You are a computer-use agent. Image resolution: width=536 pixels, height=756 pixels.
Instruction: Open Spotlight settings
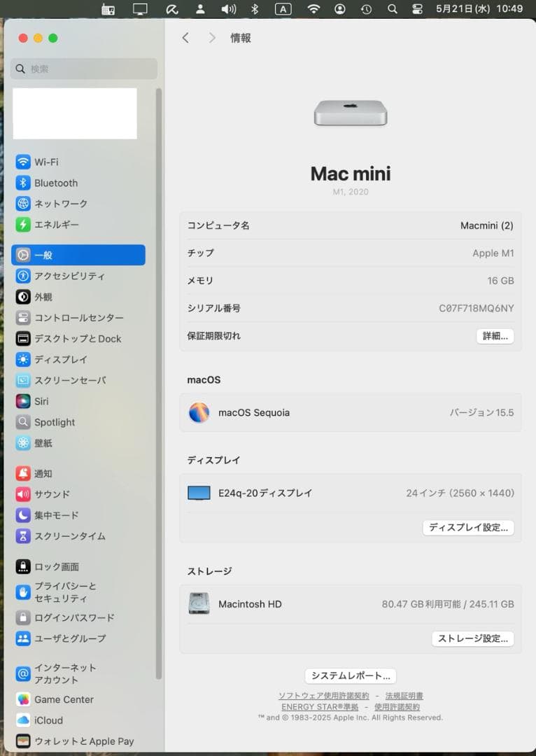click(x=78, y=422)
